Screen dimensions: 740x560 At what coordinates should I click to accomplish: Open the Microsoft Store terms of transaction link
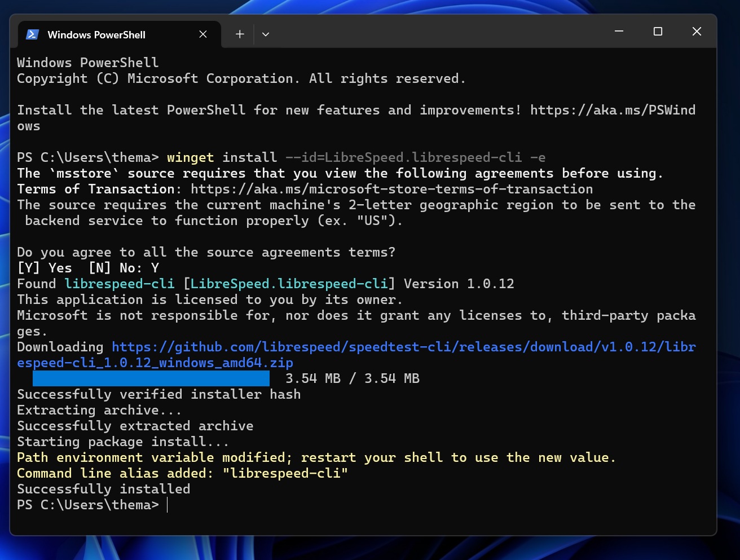click(x=391, y=189)
